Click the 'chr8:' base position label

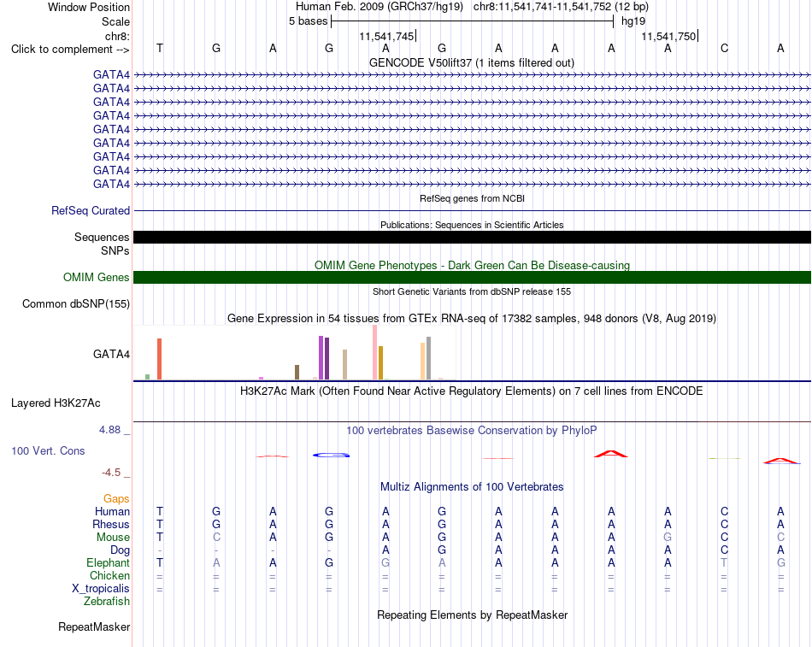(x=117, y=36)
